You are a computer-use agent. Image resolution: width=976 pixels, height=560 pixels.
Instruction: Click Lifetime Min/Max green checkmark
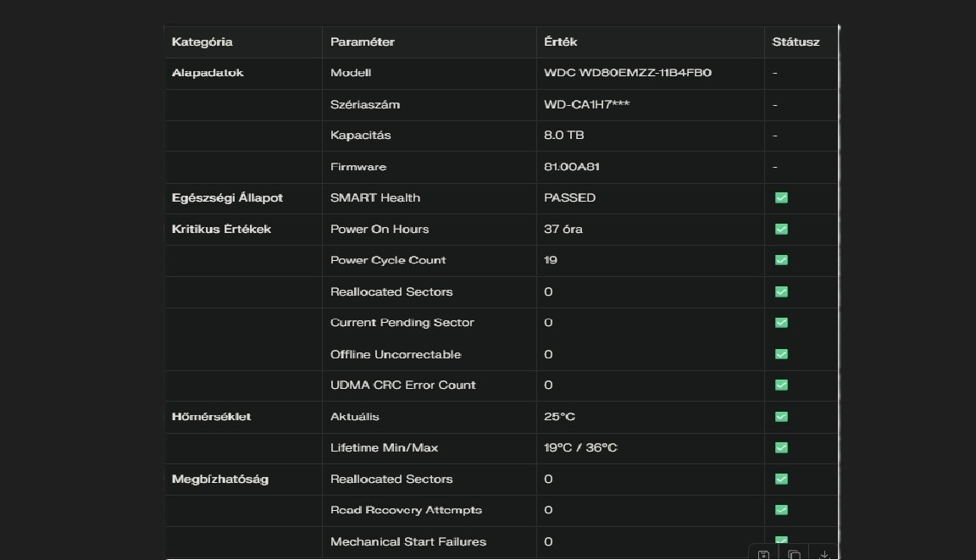click(x=781, y=447)
